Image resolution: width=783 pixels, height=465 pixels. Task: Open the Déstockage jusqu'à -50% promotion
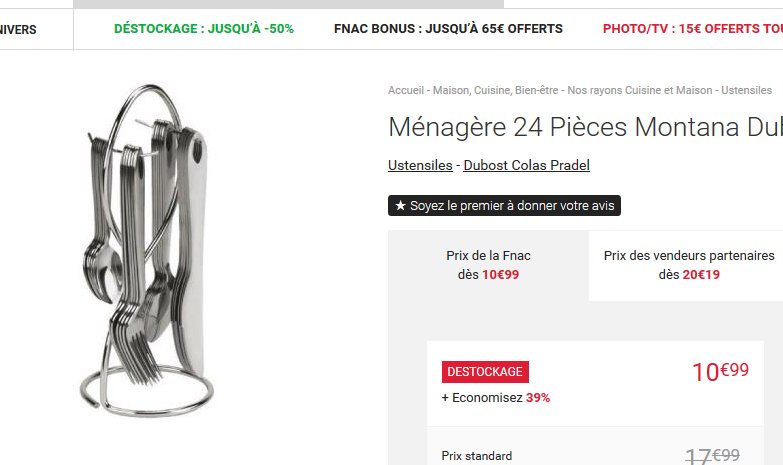(x=204, y=29)
